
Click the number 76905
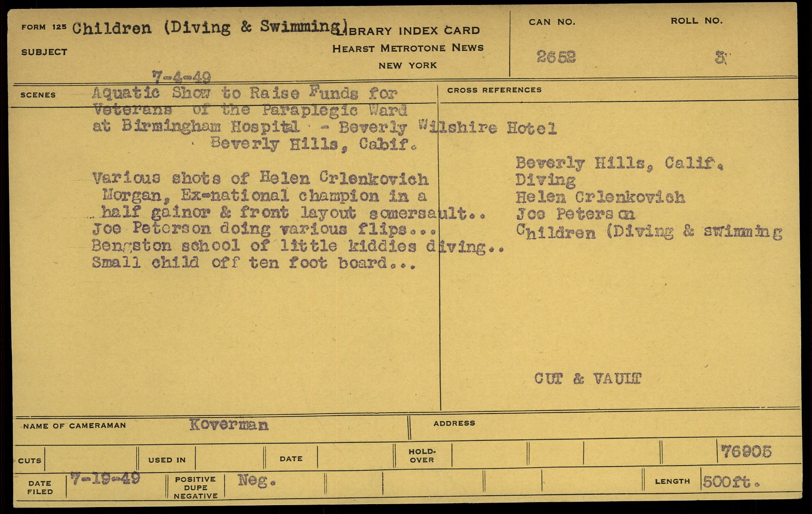coord(746,452)
